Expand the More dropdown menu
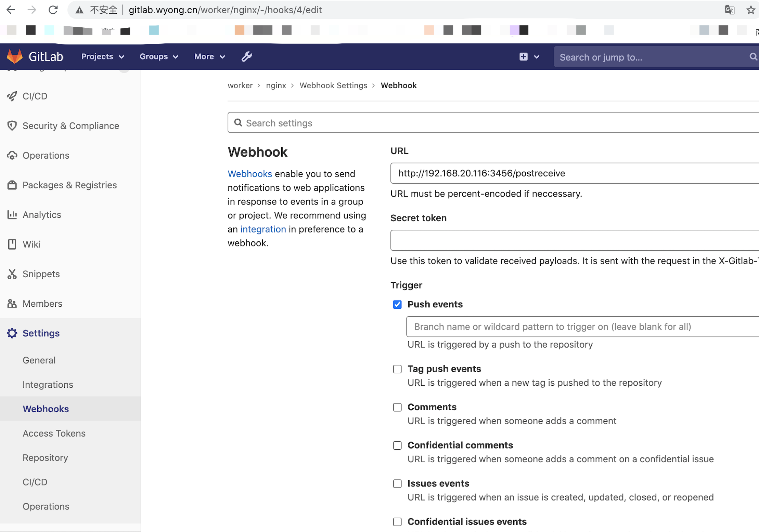This screenshot has height=532, width=759. point(209,56)
